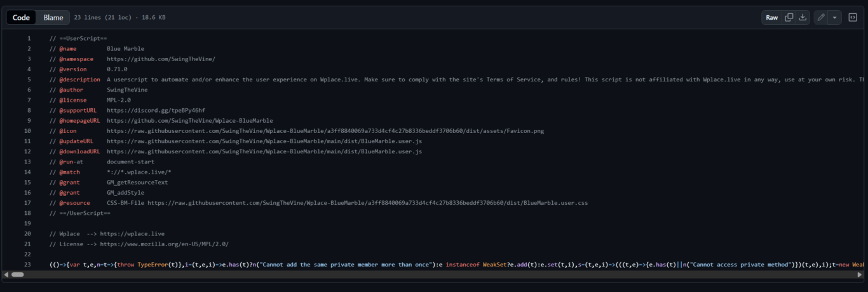Select line number 10 for @icon
The width and height of the screenshot is (868, 292).
27,130
